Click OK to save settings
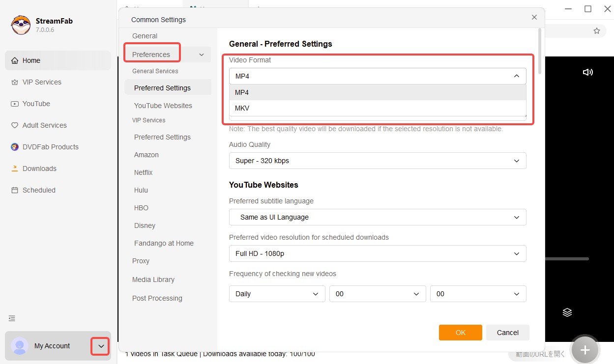Viewport: 614px width, 364px height. pos(460,332)
